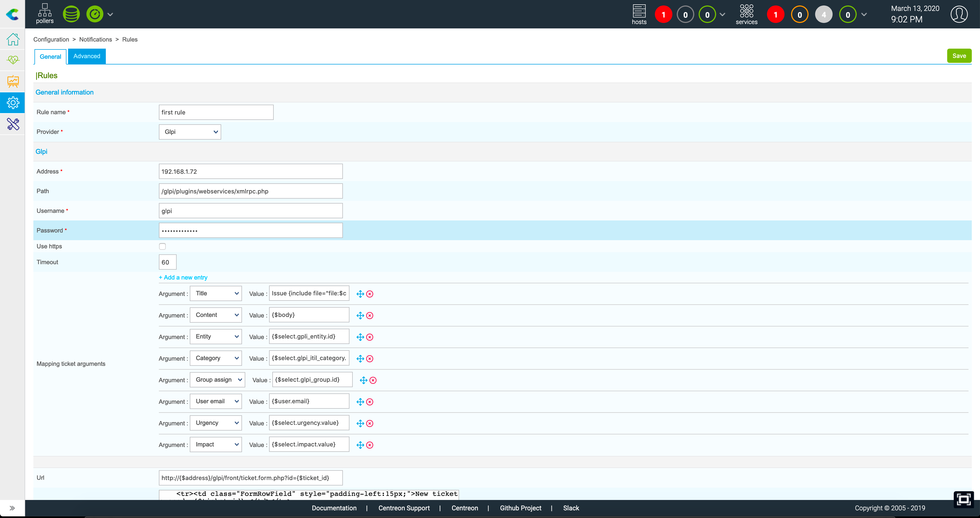The height and width of the screenshot is (518, 980).
Task: Toggle fullscreen icon at bottom right
Action: (964, 499)
